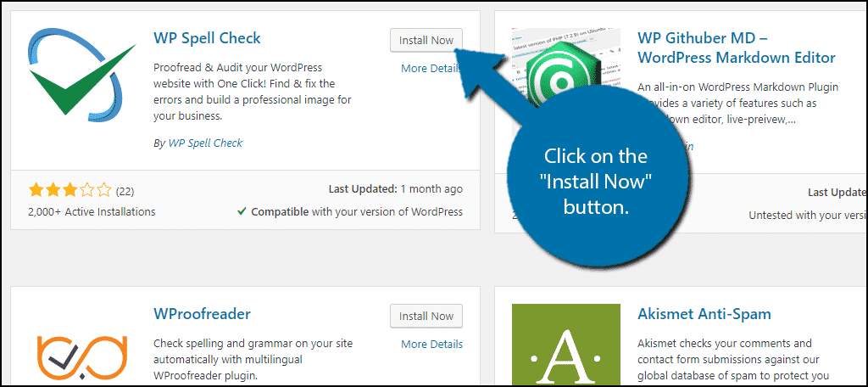The height and width of the screenshot is (387, 868).
Task: Click the Compatible with your version text
Action: (x=357, y=212)
